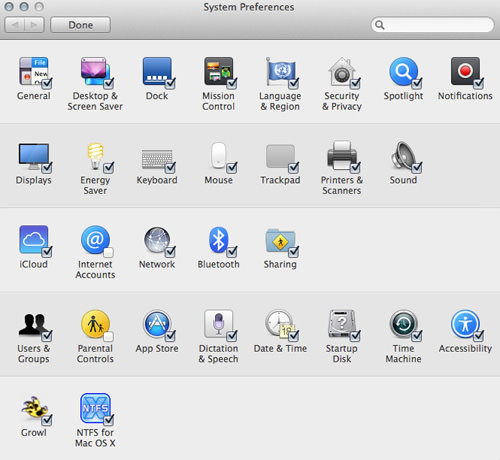Uncheck the Trackpad pane checkbox
Viewport: 500px width, 460px height.
point(293,168)
